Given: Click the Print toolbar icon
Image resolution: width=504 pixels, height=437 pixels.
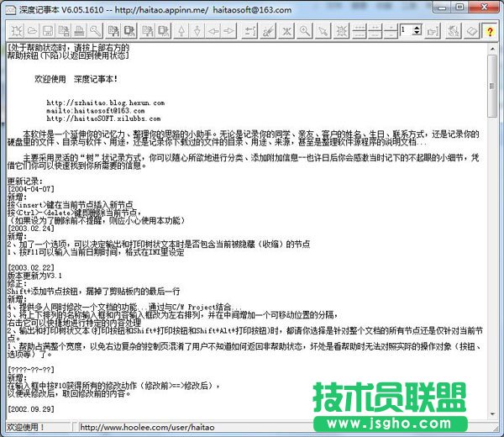Looking at the screenshot, I should (x=79, y=31).
